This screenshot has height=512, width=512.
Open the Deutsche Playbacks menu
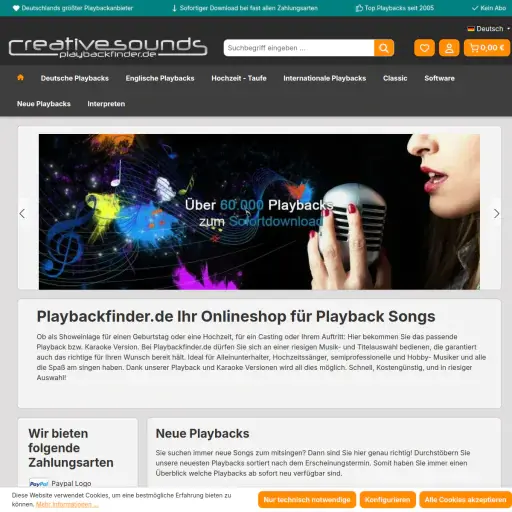point(75,78)
